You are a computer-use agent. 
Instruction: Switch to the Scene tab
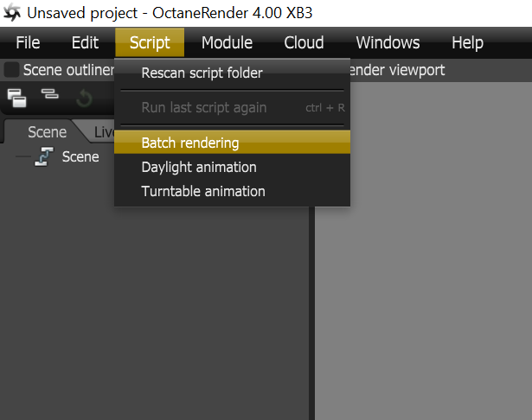pos(47,132)
